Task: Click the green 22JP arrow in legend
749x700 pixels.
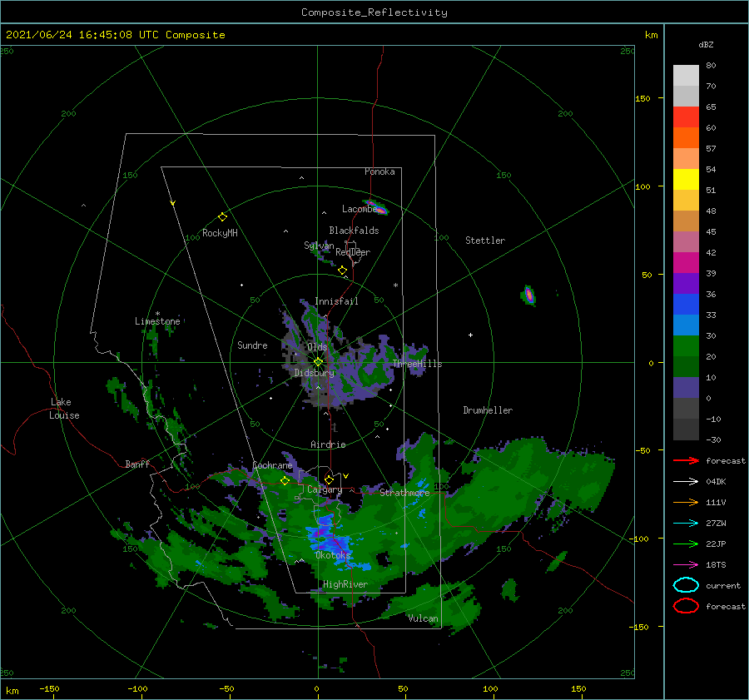Action: pos(686,544)
